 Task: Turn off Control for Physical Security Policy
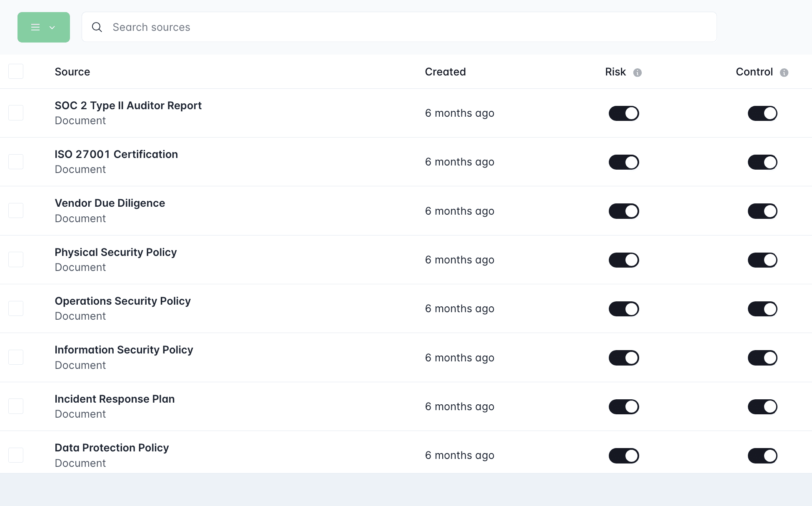coord(762,260)
